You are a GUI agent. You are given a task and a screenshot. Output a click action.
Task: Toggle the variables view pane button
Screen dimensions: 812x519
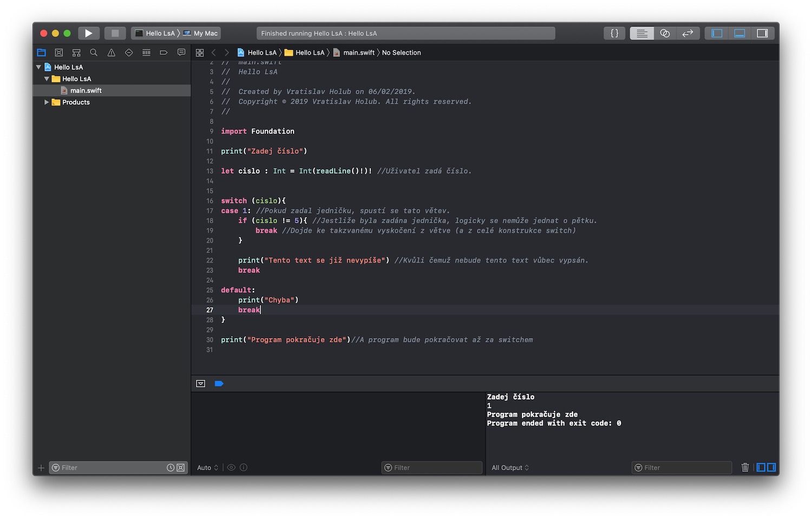point(761,468)
